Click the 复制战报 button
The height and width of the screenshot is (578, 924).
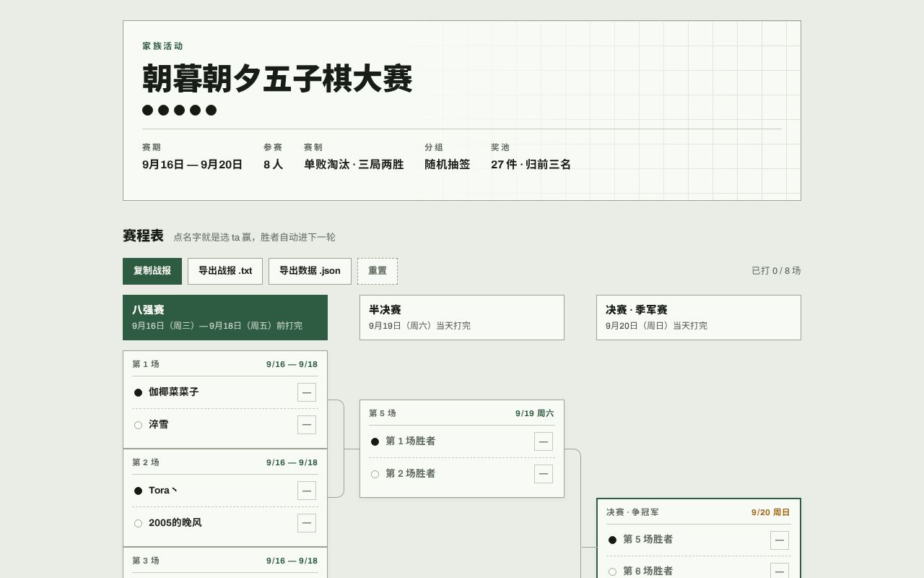pyautogui.click(x=152, y=271)
